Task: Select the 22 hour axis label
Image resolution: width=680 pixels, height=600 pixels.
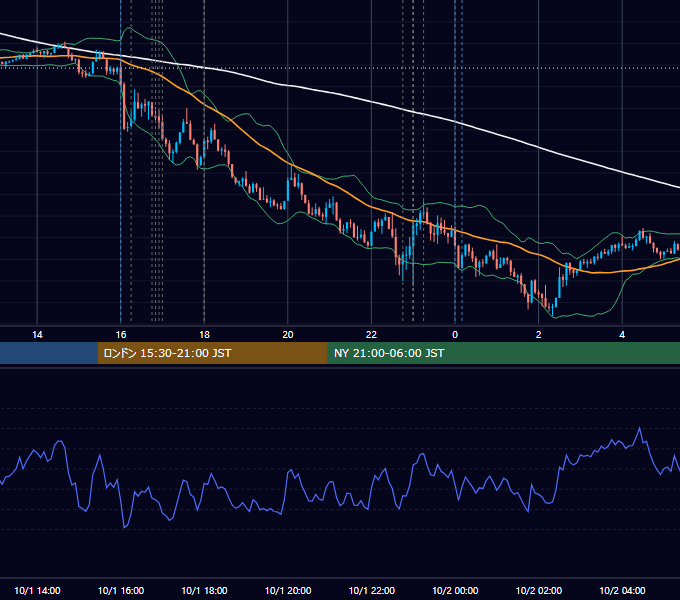Action: point(371,335)
